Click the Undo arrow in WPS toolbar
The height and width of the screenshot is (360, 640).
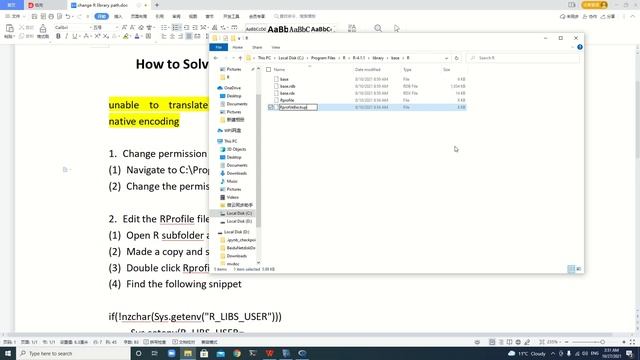68,16
